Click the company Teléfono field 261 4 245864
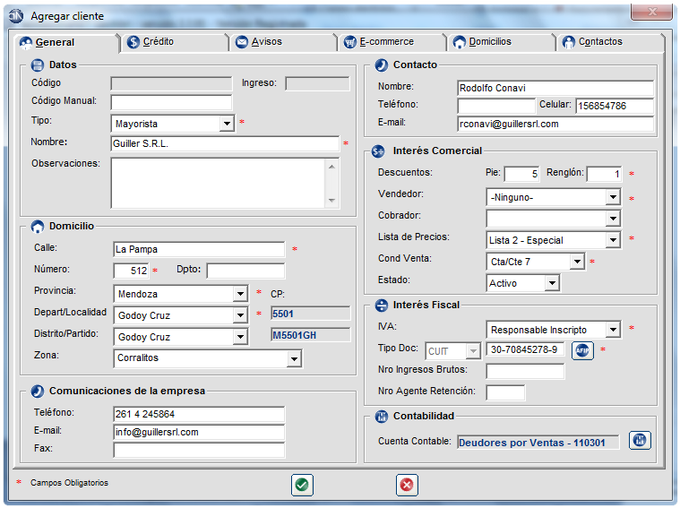The width and height of the screenshot is (680, 508). (199, 414)
